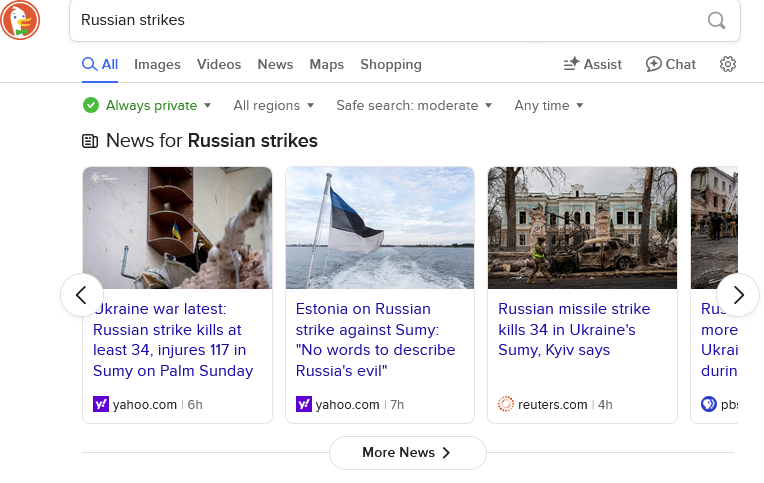Open the Chat feature
Viewport: 764px width, 483px height.
point(670,64)
